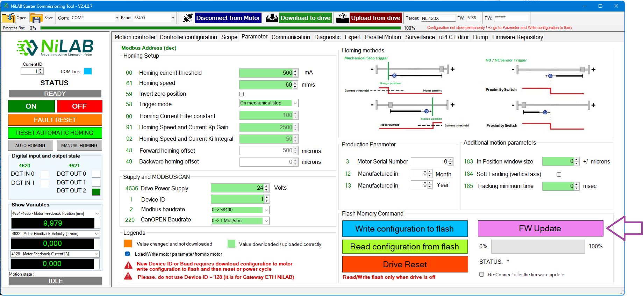
Task: Click the Homing speed input field
Action: coord(266,85)
